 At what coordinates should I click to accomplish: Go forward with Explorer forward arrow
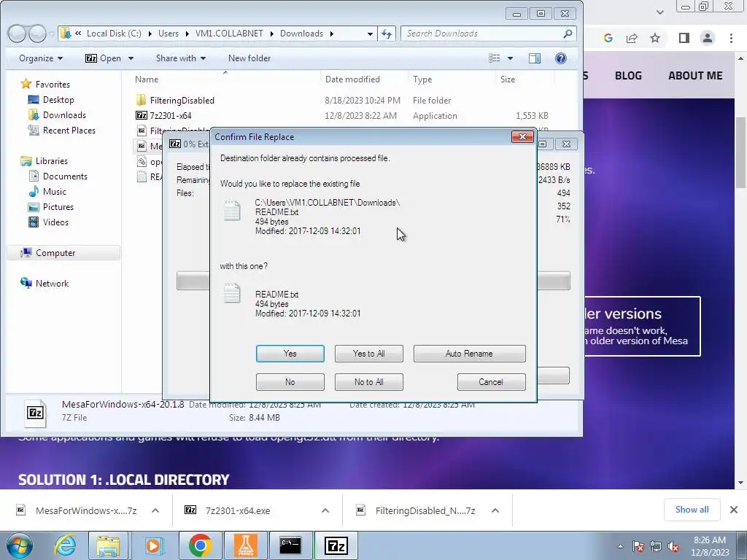pos(36,34)
